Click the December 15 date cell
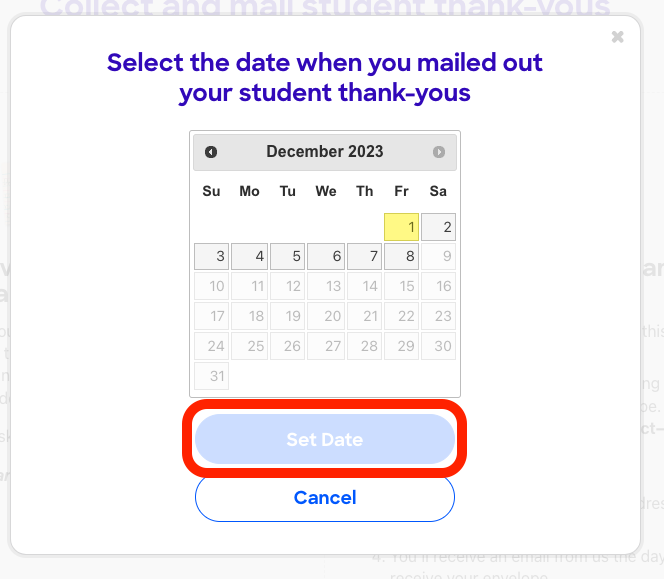Image resolution: width=664 pixels, height=579 pixels. pyautogui.click(x=402, y=287)
